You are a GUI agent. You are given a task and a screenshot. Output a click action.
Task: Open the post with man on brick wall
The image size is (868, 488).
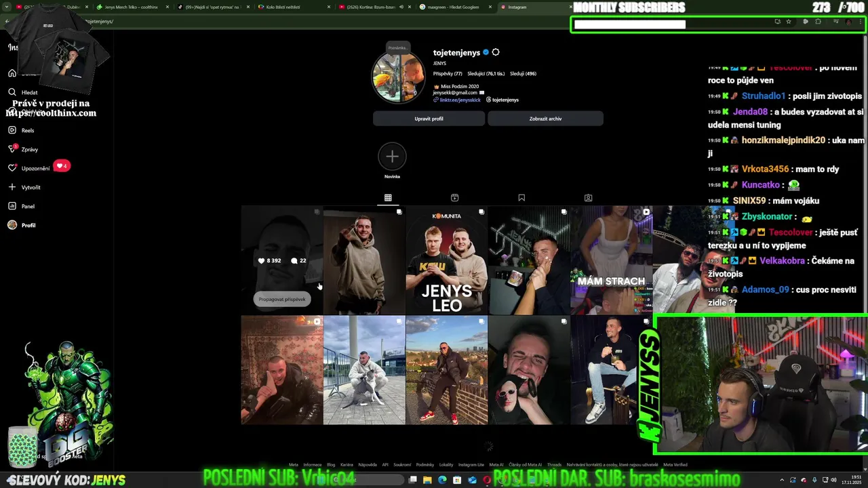[446, 370]
